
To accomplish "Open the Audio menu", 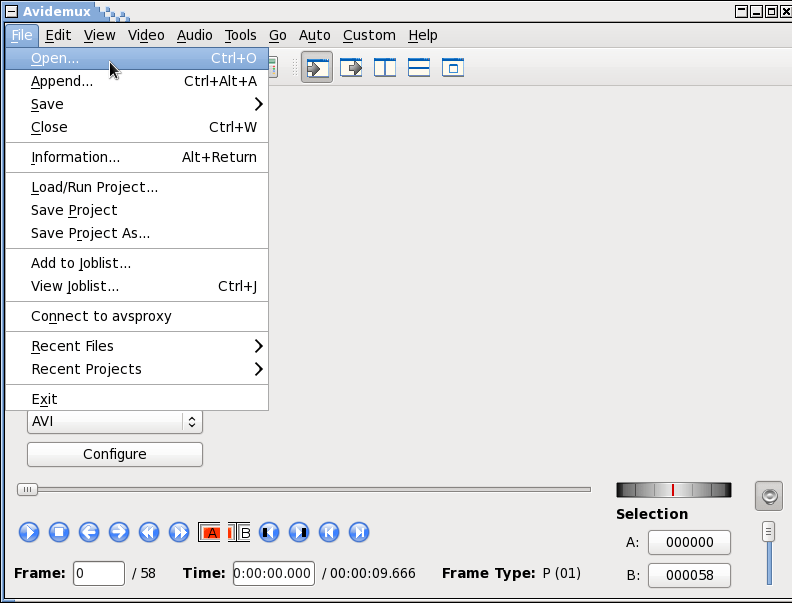I will pyautogui.click(x=194, y=35).
